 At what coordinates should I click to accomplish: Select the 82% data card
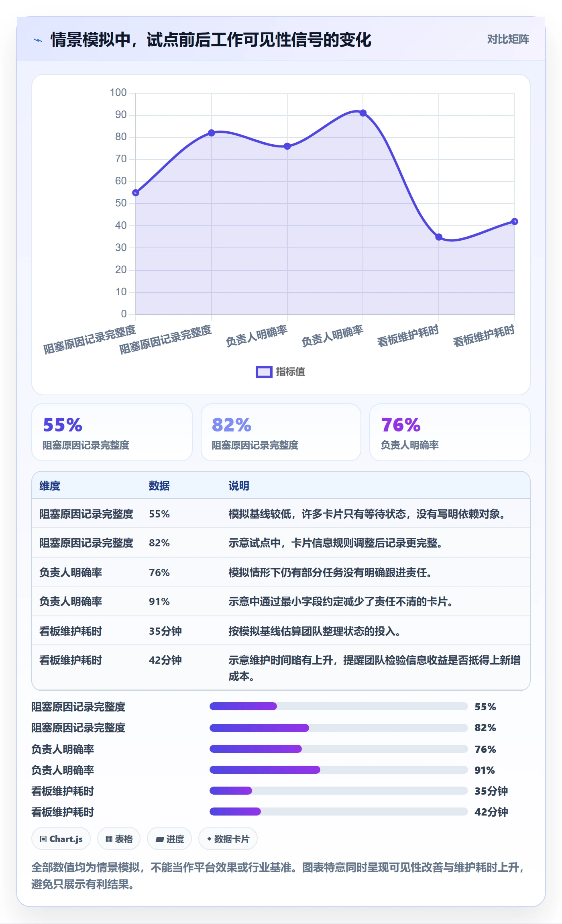(281, 432)
